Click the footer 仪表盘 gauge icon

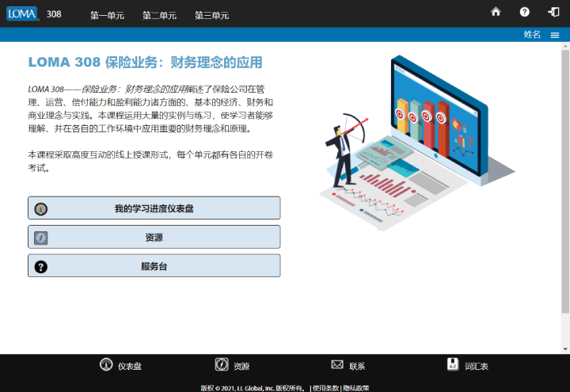coord(106,364)
